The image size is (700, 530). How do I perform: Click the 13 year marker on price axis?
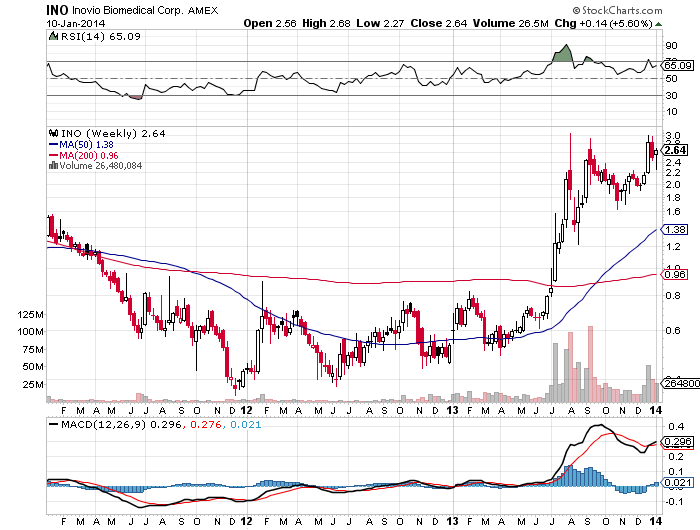(x=453, y=410)
